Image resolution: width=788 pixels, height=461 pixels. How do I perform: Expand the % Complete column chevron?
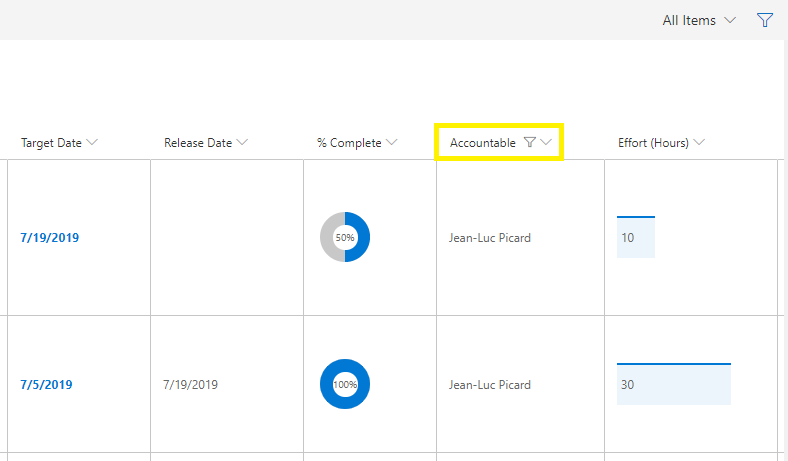click(x=392, y=143)
